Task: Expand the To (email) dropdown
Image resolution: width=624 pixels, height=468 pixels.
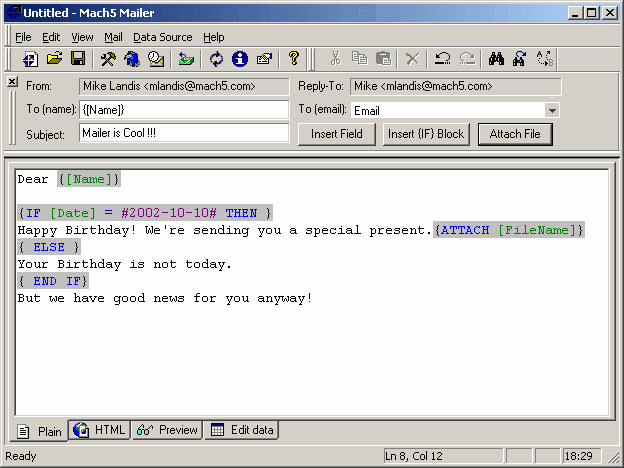Action: [552, 111]
